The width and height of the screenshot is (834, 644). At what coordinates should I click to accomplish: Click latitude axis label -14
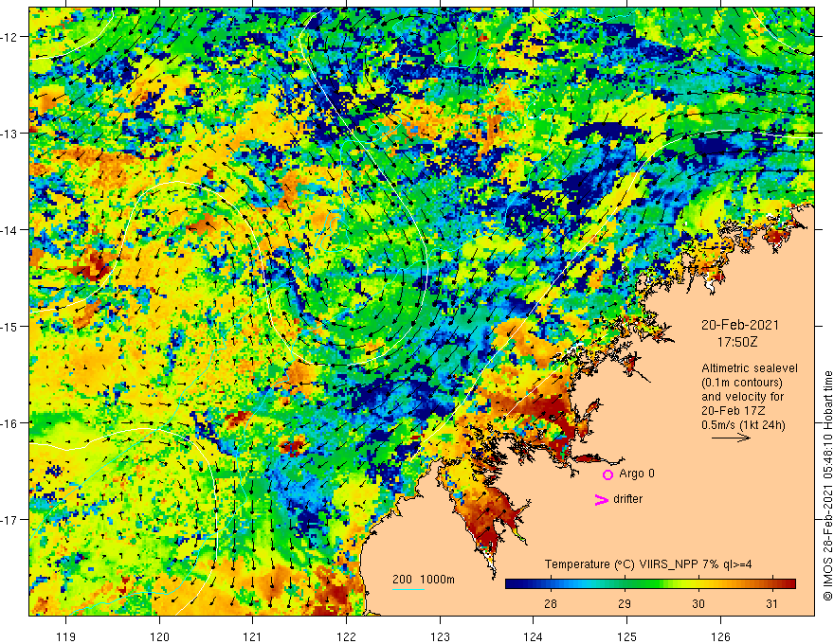coord(9,230)
